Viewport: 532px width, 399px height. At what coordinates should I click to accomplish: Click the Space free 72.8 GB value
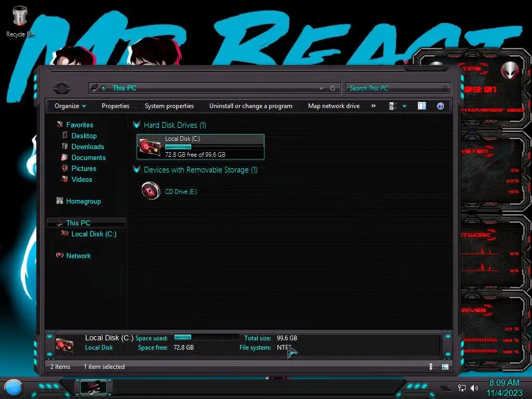pos(183,348)
